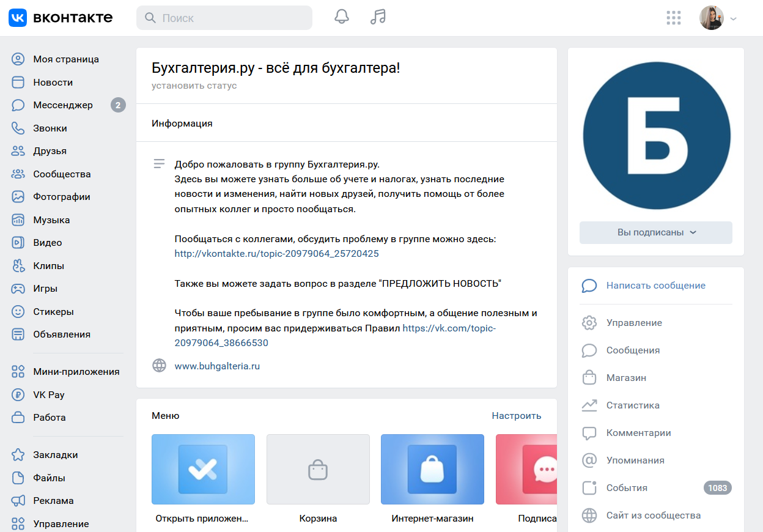Click the Магазин bag icon
Image resolution: width=763 pixels, height=532 pixels.
[589, 378]
